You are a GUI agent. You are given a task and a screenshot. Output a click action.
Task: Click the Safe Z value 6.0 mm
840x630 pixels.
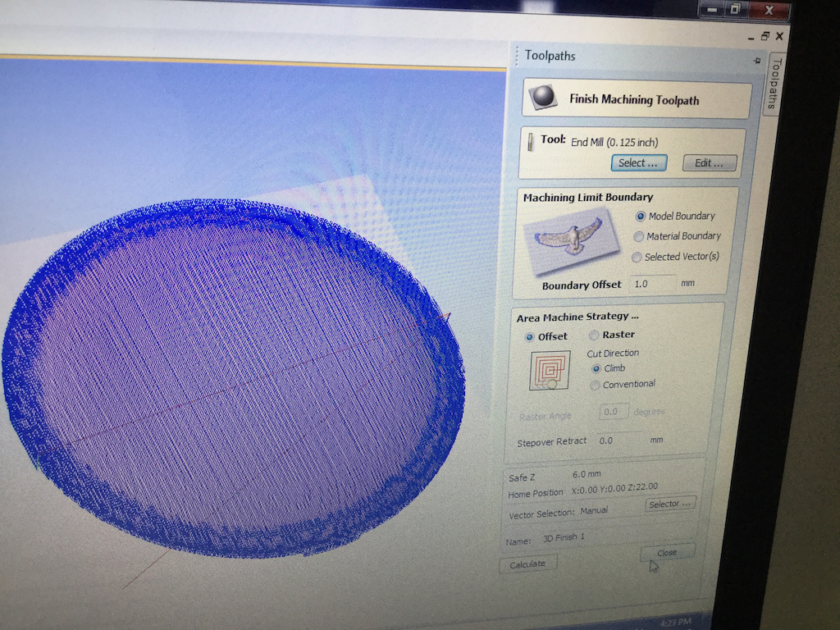[587, 474]
